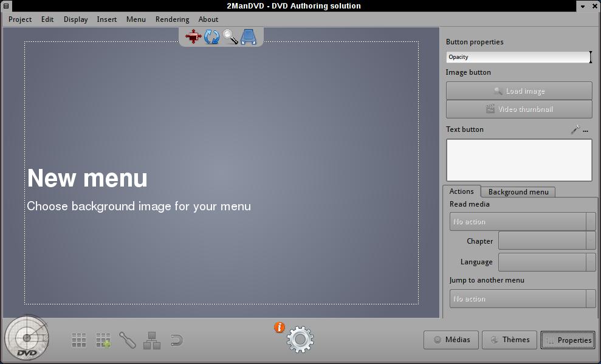Toggle the magnet snap icon
This screenshot has height=364, width=601.
point(176,340)
